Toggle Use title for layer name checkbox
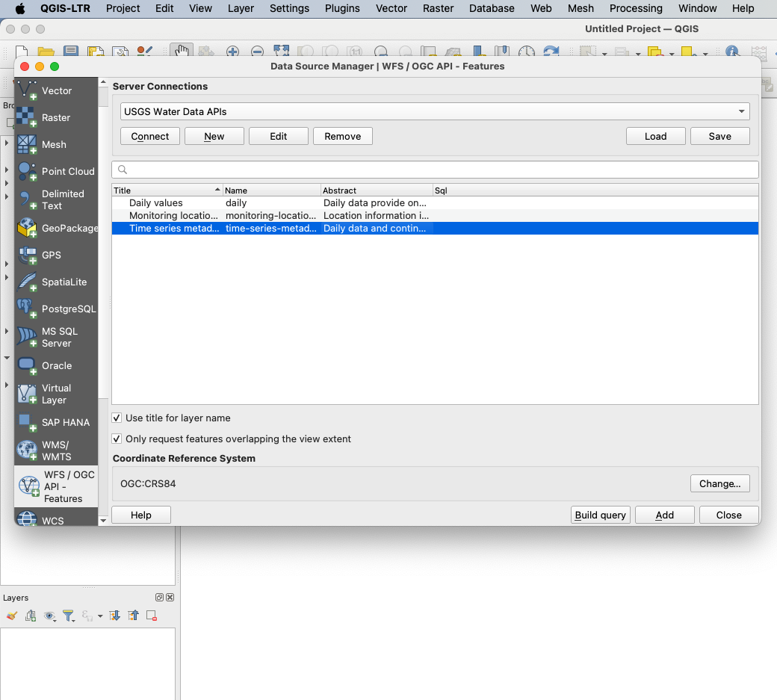 (x=117, y=418)
